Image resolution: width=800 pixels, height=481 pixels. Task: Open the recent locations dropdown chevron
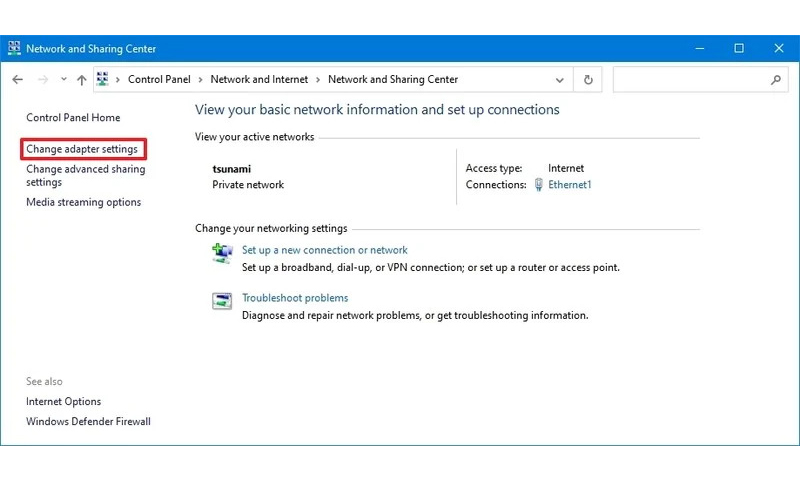[x=63, y=79]
